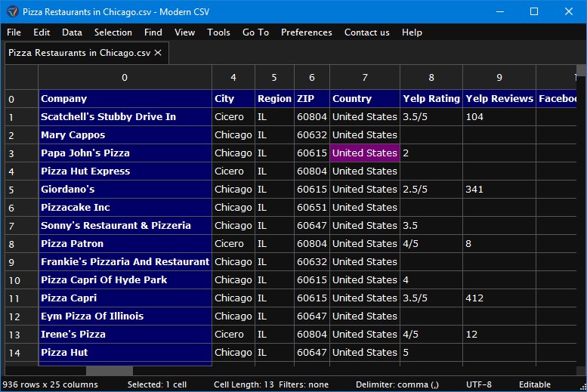
Task: Select column header 4
Action: (x=233, y=78)
